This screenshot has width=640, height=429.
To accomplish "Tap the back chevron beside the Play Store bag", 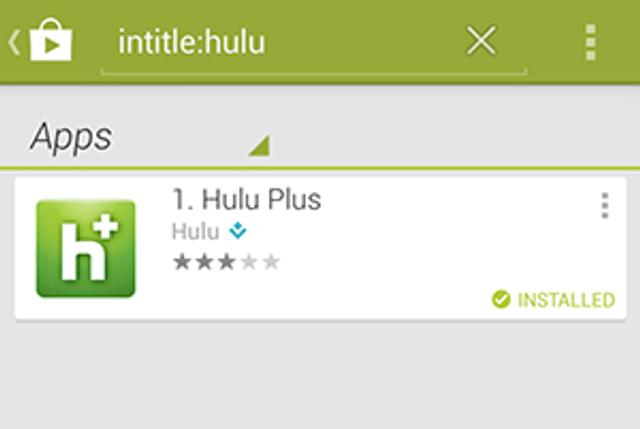I will [14, 42].
